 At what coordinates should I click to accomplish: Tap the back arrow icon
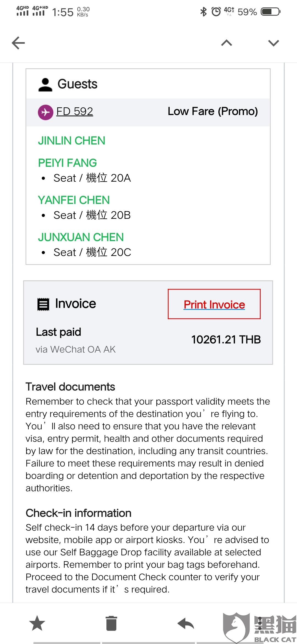click(18, 43)
